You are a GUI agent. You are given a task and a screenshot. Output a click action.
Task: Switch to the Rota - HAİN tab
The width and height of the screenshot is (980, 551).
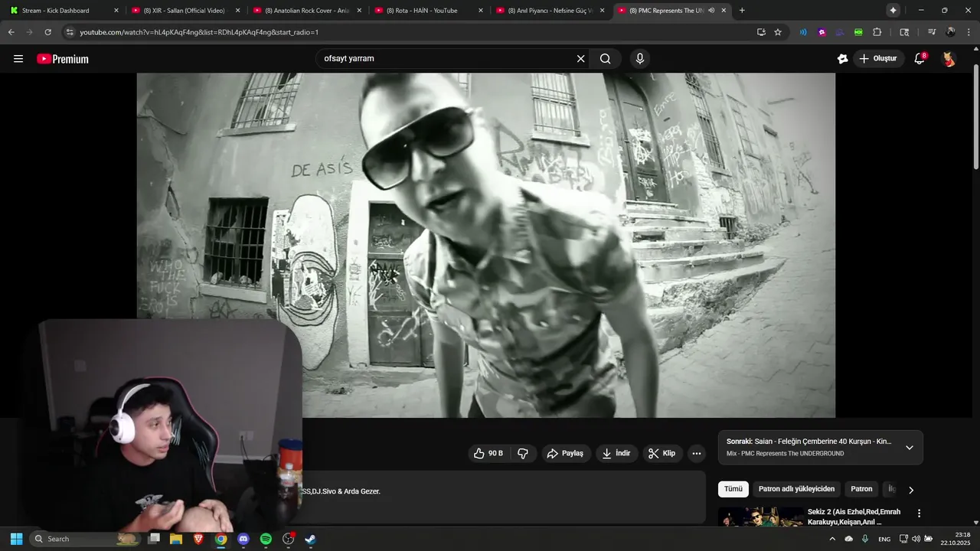coord(421,11)
